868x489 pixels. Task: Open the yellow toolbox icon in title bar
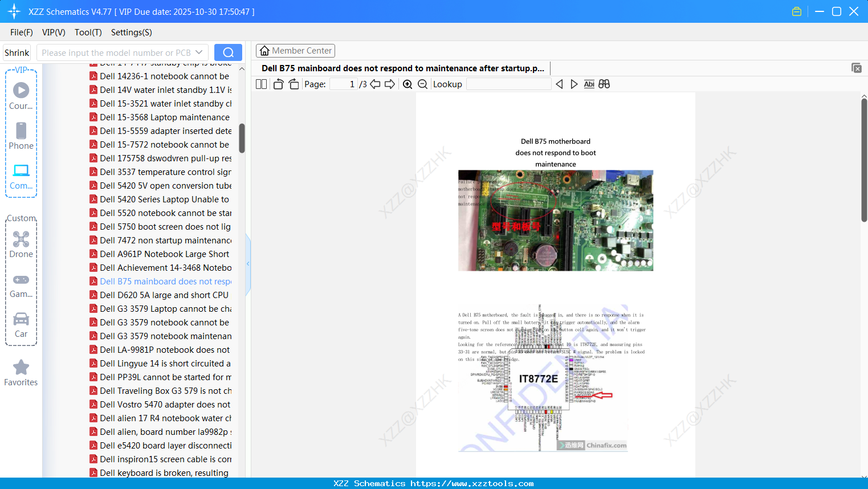[797, 11]
